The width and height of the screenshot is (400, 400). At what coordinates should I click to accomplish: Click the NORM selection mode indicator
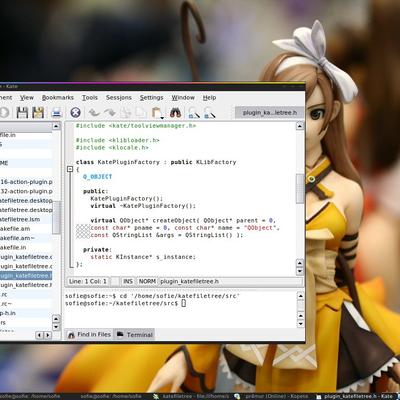tap(147, 281)
